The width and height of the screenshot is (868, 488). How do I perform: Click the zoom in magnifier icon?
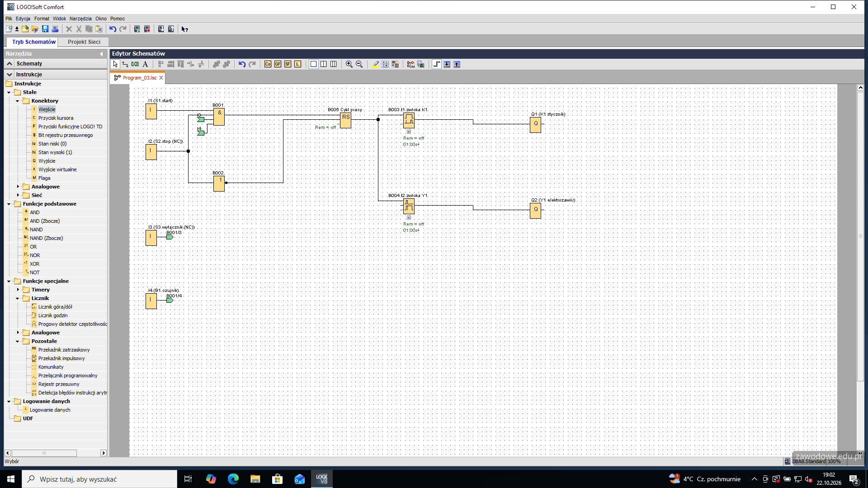[x=349, y=64]
